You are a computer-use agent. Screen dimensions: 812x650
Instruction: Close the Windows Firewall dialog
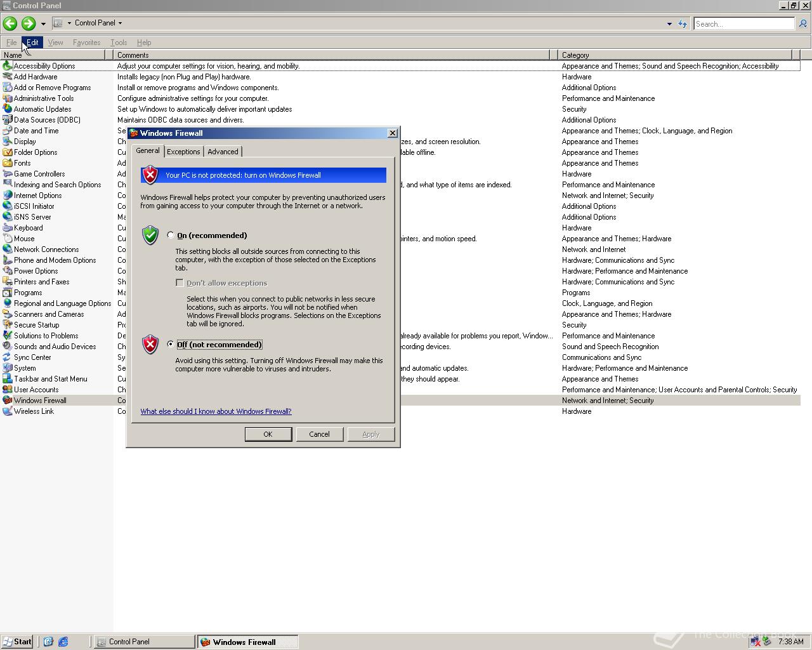392,133
